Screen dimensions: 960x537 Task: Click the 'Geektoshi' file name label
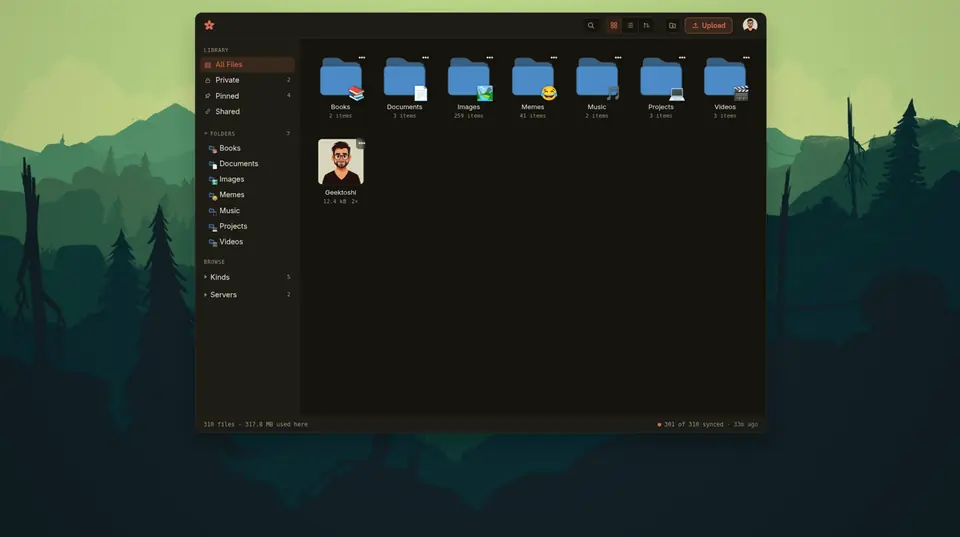(x=340, y=192)
